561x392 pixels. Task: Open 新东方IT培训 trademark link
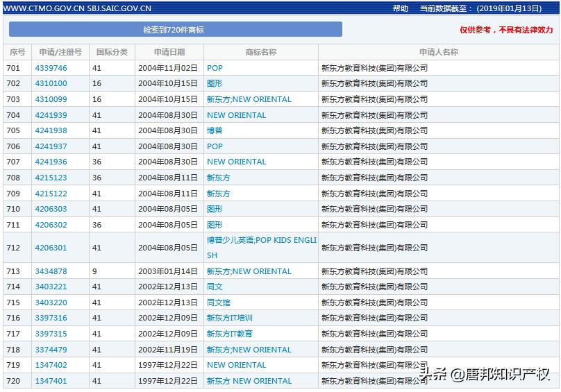pos(230,318)
